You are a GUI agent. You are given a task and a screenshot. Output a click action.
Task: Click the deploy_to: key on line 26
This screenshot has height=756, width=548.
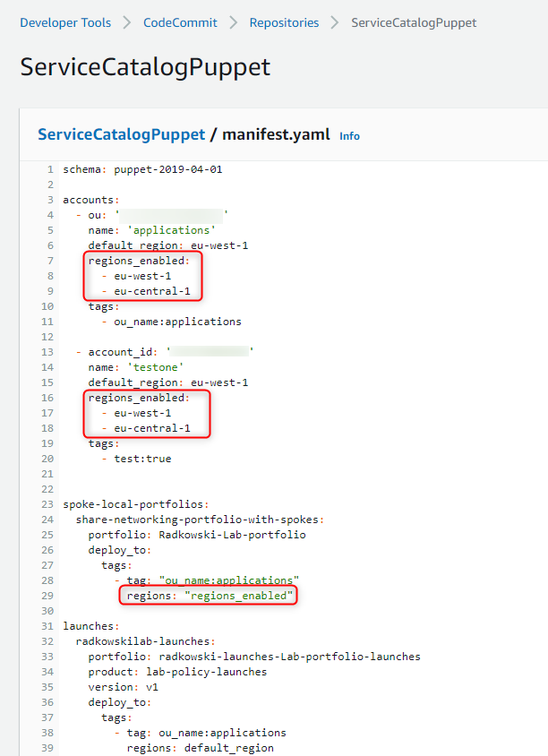[120, 550]
